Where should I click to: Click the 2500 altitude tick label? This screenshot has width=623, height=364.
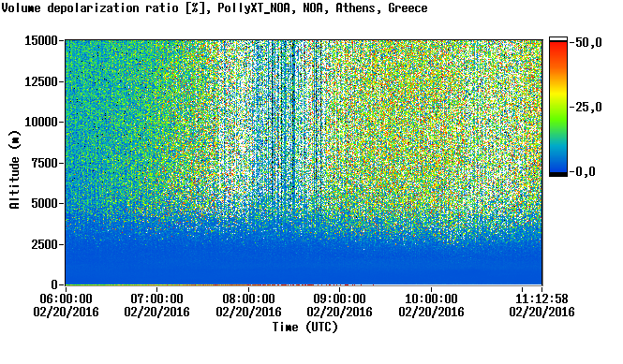[x=45, y=244]
